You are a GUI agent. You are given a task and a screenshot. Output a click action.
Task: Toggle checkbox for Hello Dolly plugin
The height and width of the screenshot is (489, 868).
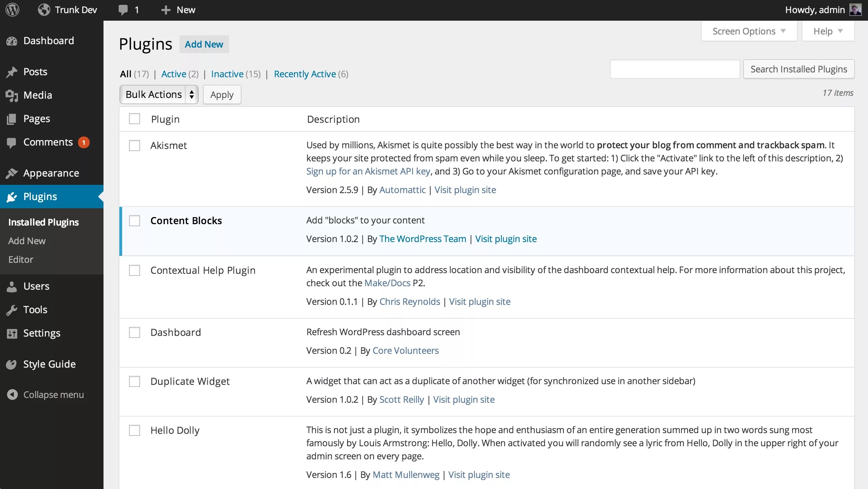pyautogui.click(x=135, y=430)
